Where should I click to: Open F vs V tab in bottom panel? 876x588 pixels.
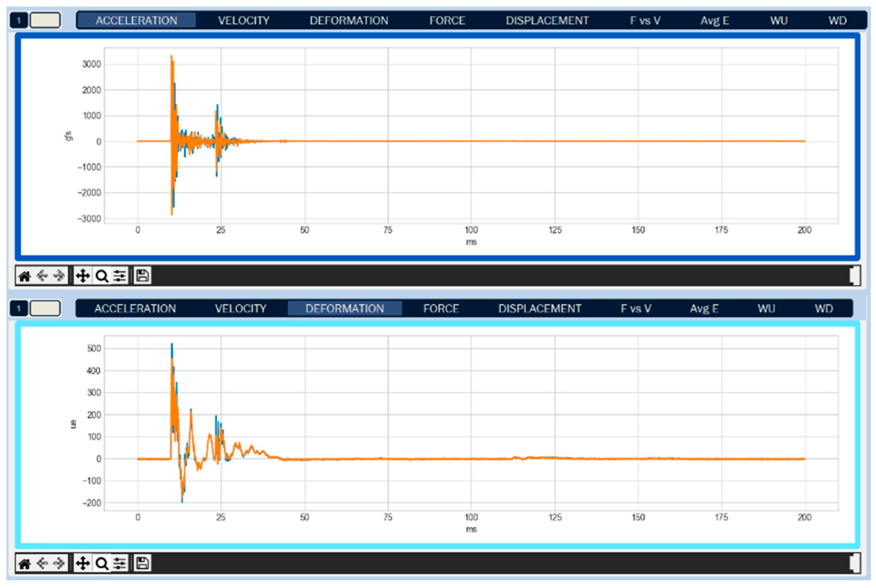point(636,308)
